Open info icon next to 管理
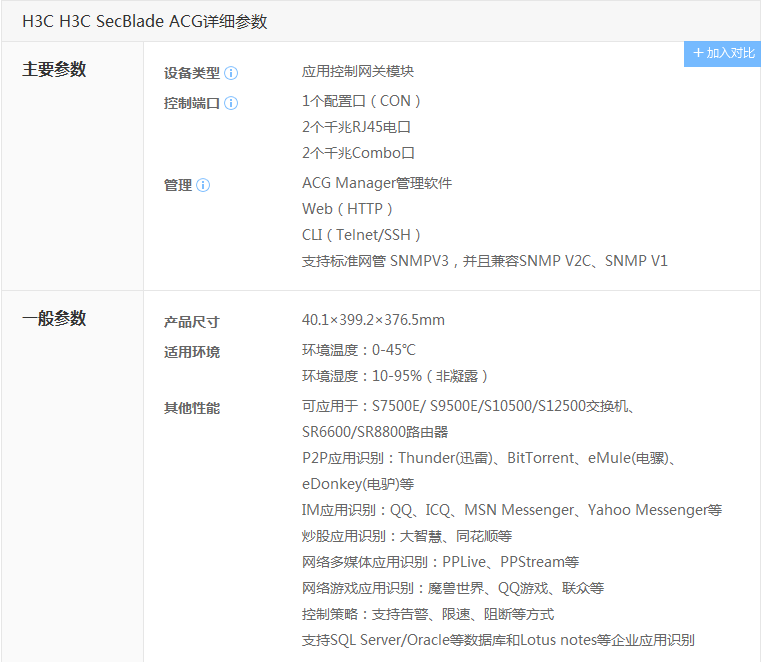 [x=203, y=185]
